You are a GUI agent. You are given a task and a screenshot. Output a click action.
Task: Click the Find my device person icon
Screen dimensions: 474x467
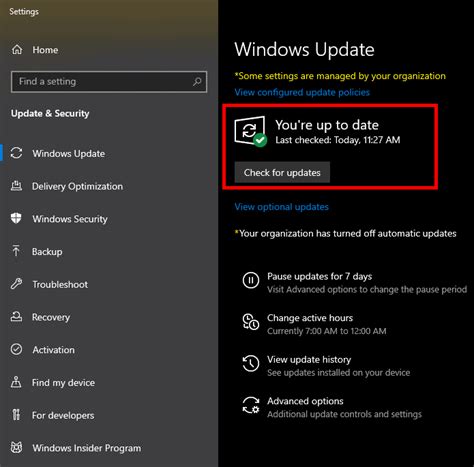pos(16,382)
